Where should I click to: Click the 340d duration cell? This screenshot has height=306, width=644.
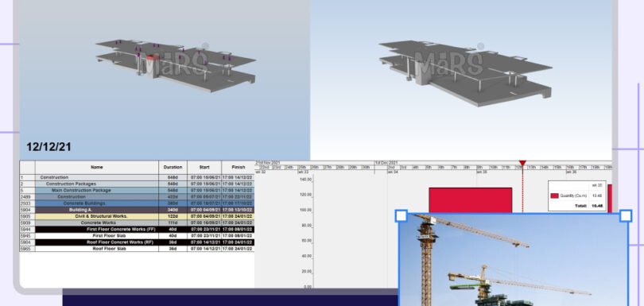(x=173, y=210)
